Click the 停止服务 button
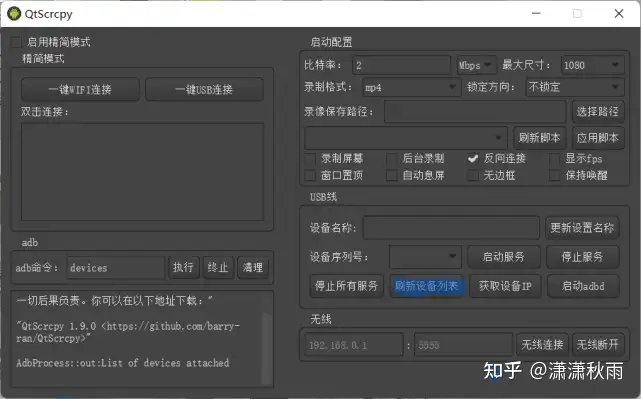This screenshot has height=399, width=641. click(582, 257)
